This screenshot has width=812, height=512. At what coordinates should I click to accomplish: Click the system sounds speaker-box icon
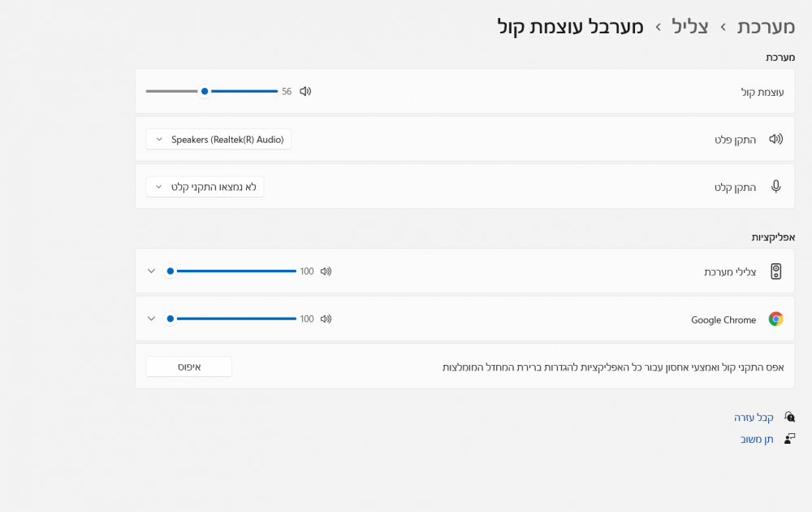[775, 271]
